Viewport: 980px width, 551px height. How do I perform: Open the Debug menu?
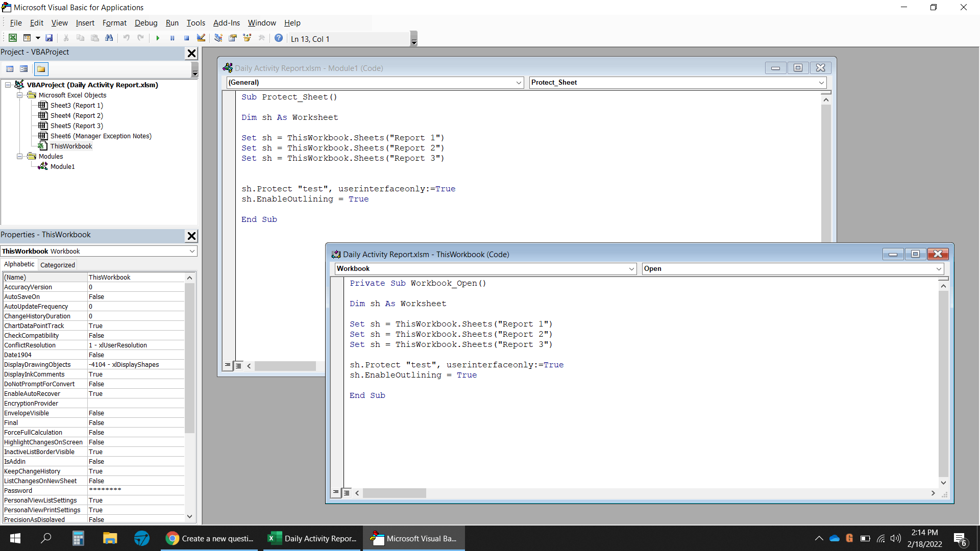(x=146, y=23)
